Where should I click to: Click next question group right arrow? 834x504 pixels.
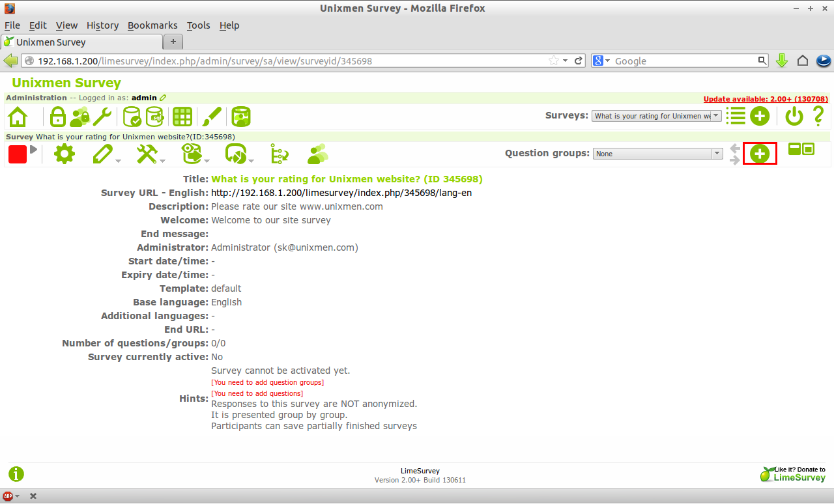click(x=735, y=160)
